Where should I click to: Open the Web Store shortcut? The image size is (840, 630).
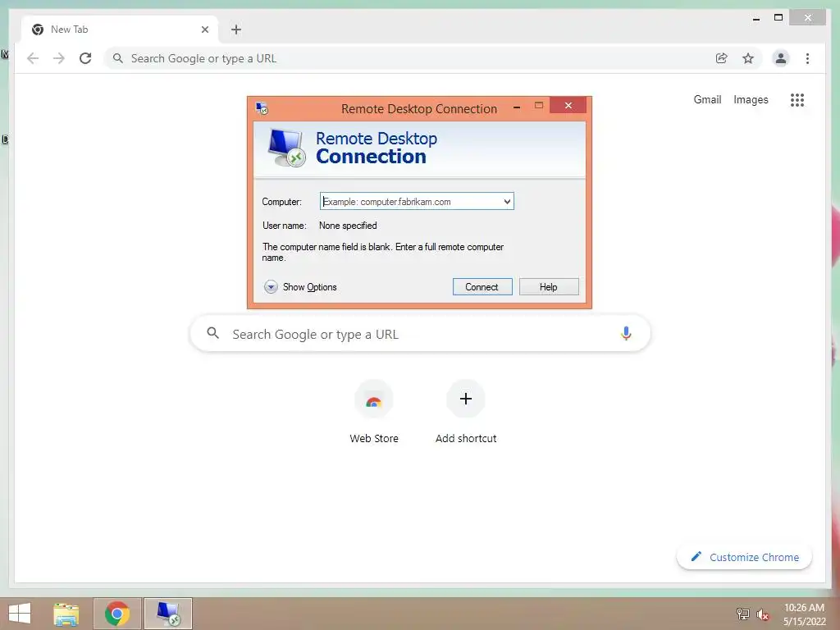pos(374,412)
